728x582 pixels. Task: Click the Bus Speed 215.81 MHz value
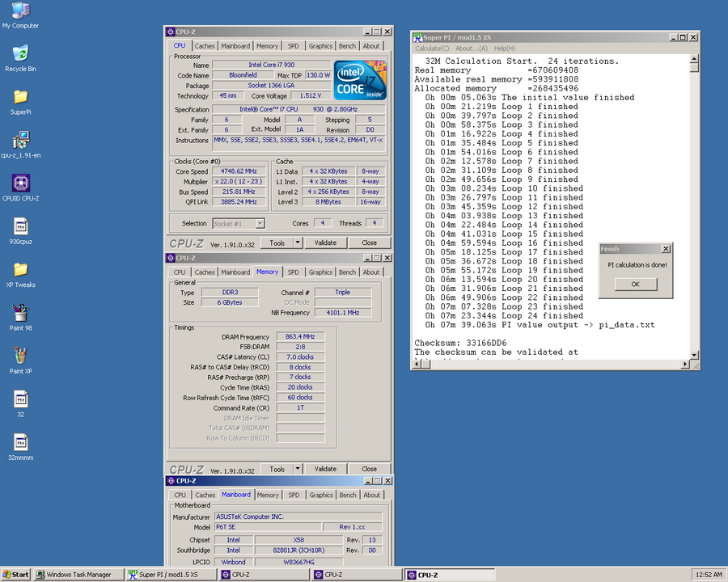pos(239,192)
